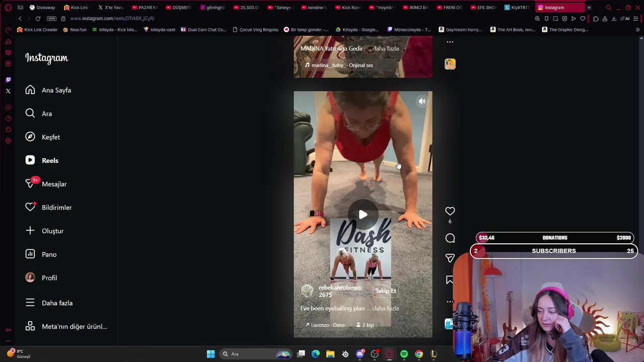The height and width of the screenshot is (362, 644).
Task: Show more bookmarks via the chevron
Action: [637, 30]
